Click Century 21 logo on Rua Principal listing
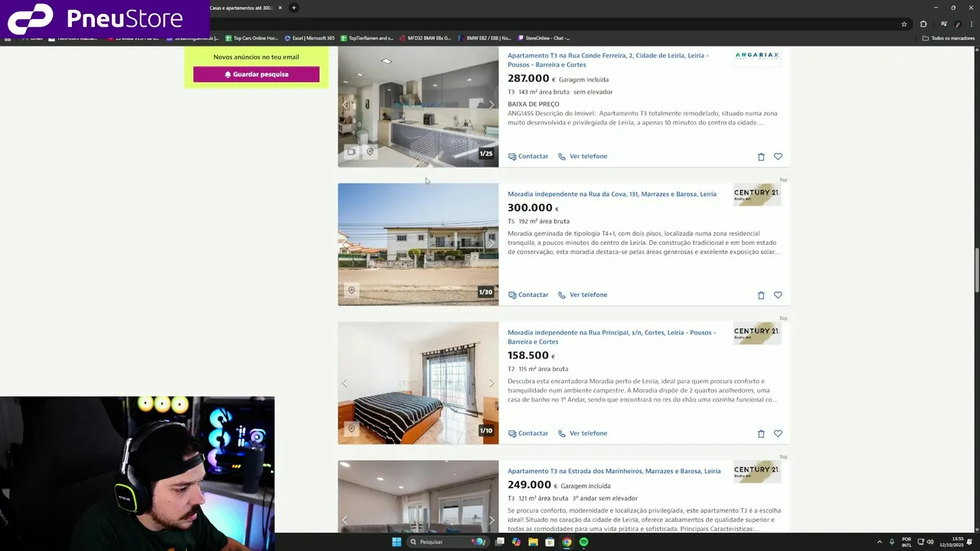The width and height of the screenshot is (980, 551). 757,333
